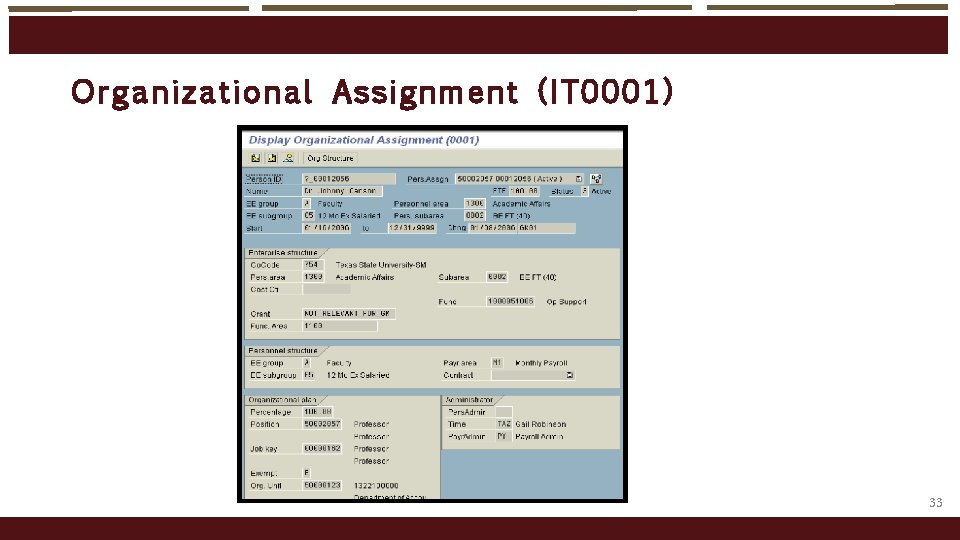960x540 pixels.
Task: Open the Administrator group header
Action: (469, 399)
